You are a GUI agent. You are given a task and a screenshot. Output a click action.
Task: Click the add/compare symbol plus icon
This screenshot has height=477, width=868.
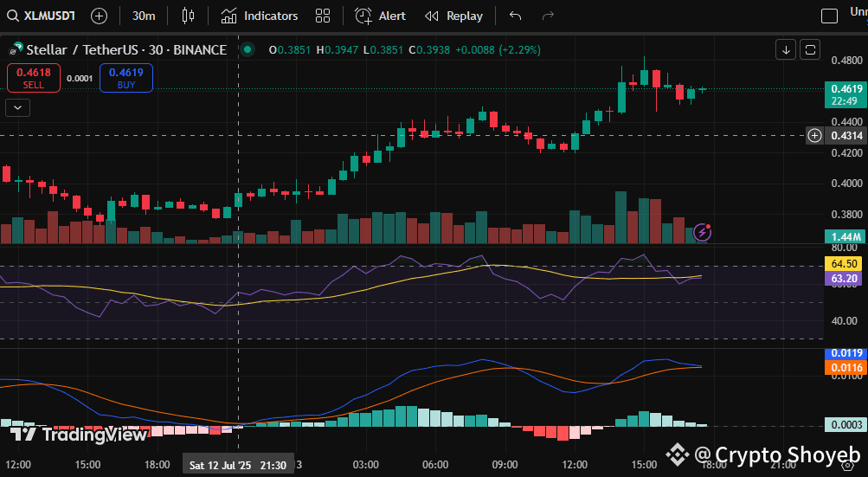100,16
